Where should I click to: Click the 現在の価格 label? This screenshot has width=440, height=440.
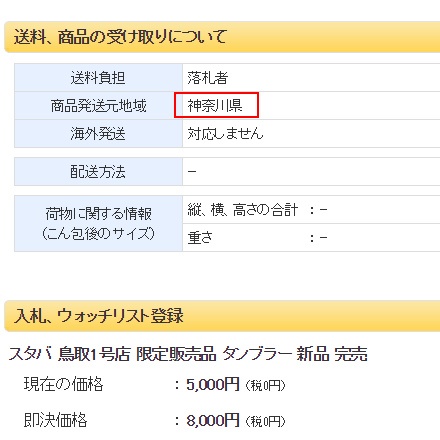[63, 384]
